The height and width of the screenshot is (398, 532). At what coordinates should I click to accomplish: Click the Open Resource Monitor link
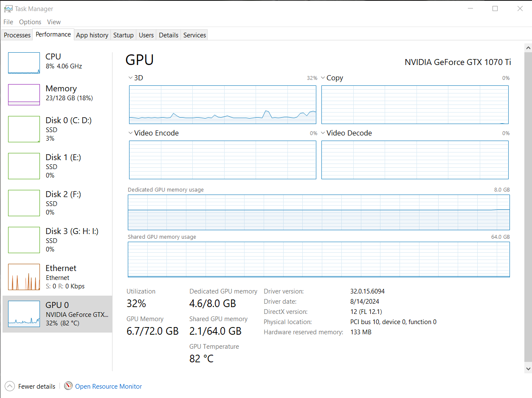pyautogui.click(x=108, y=387)
